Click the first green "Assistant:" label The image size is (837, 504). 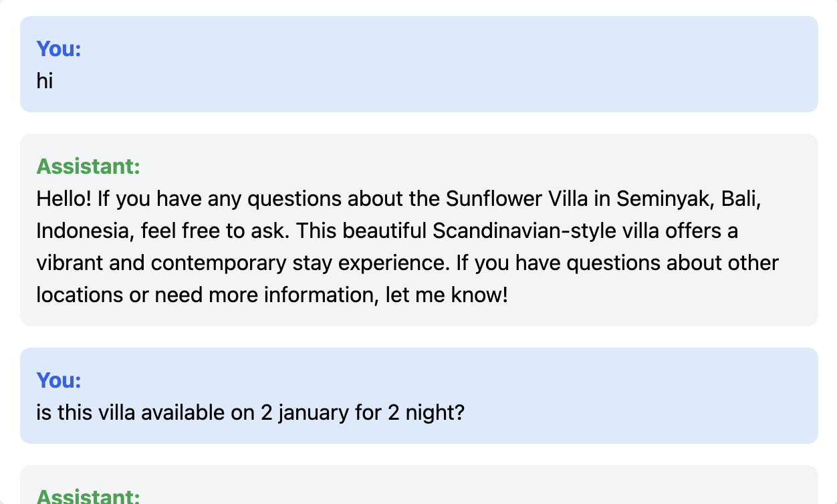pos(88,166)
